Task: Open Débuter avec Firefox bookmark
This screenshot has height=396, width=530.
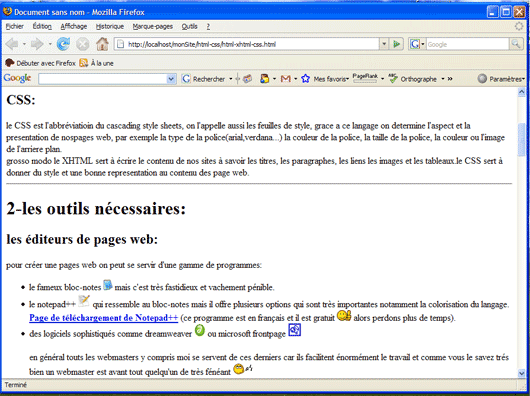Action: click(x=41, y=63)
